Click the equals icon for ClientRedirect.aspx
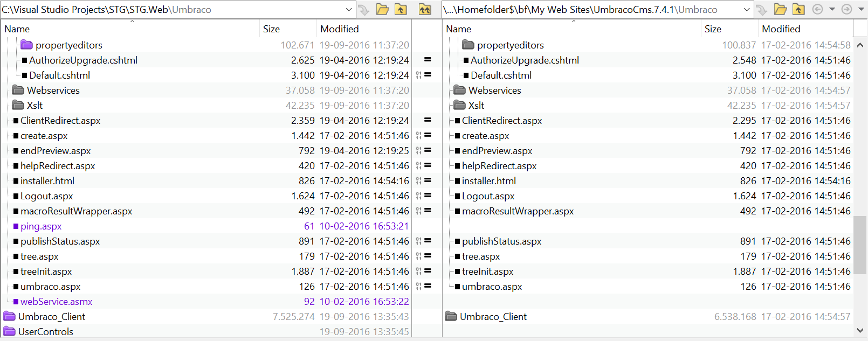 tap(428, 120)
